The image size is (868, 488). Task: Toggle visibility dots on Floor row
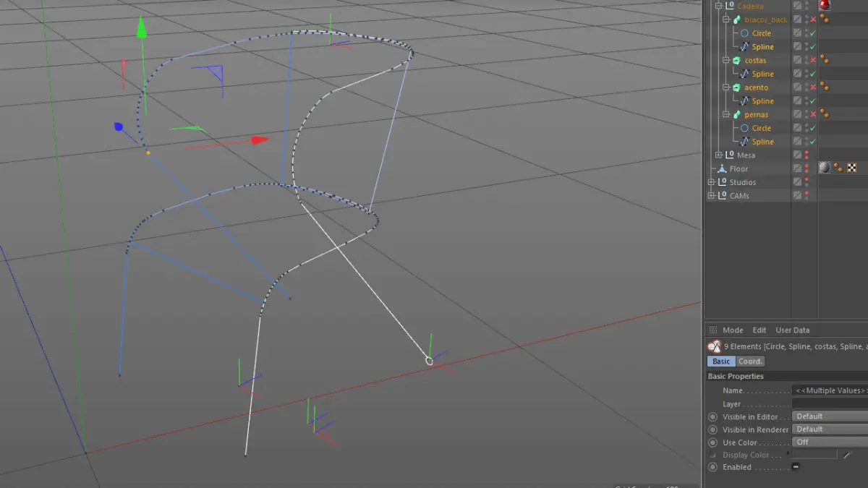(x=807, y=168)
